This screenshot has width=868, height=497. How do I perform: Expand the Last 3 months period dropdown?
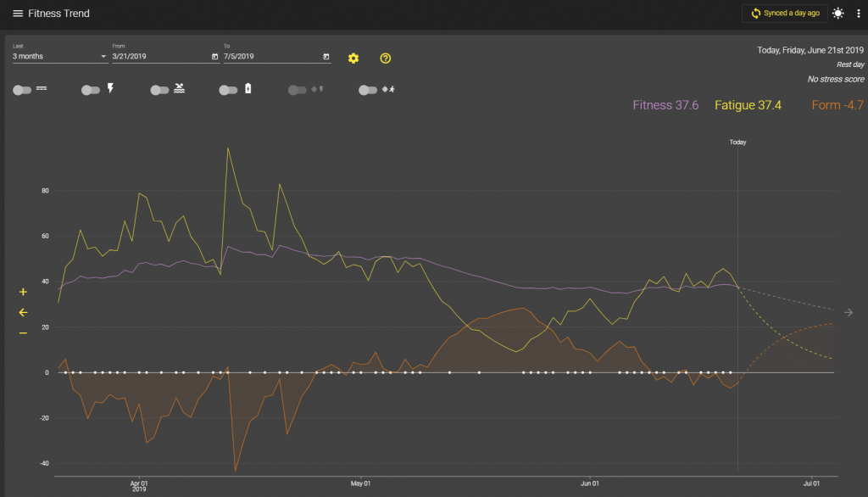coord(59,57)
